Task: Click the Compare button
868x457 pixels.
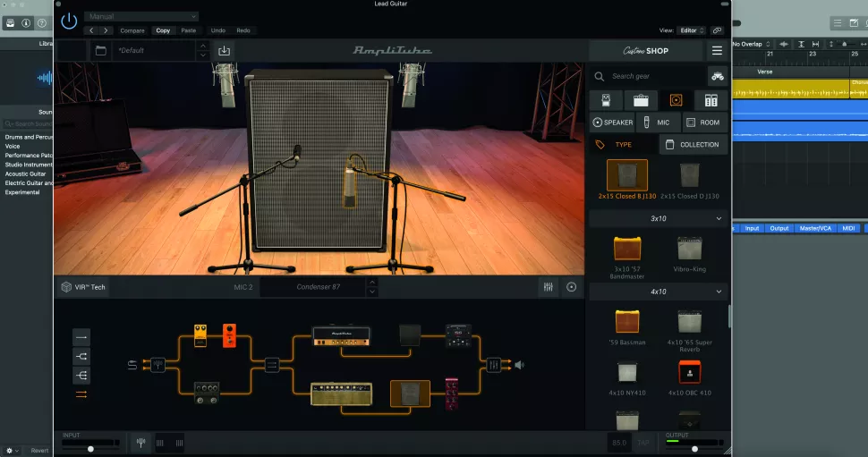Action: click(132, 30)
